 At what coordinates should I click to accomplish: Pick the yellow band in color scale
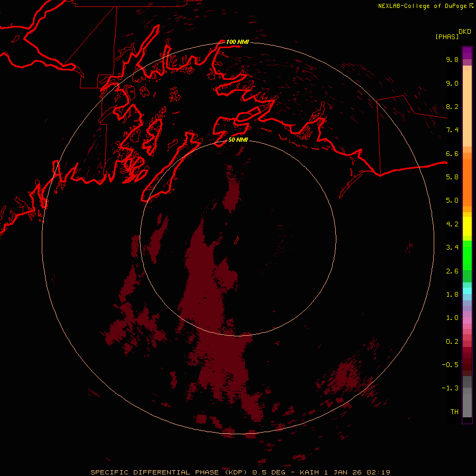[467, 226]
